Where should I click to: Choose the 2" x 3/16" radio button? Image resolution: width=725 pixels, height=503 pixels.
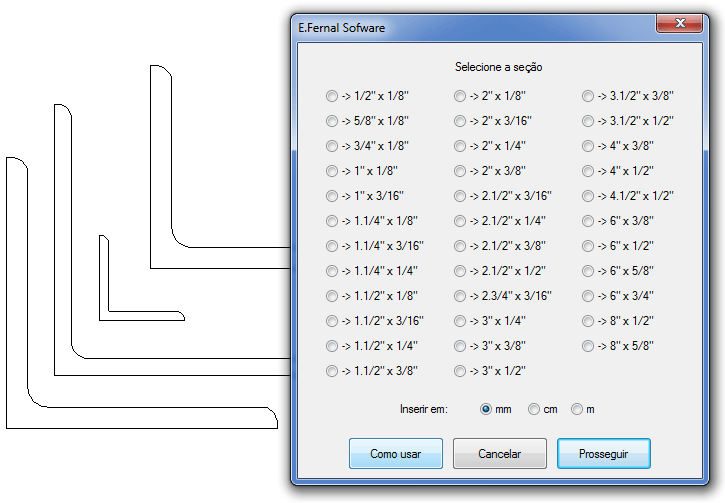pyautogui.click(x=460, y=121)
